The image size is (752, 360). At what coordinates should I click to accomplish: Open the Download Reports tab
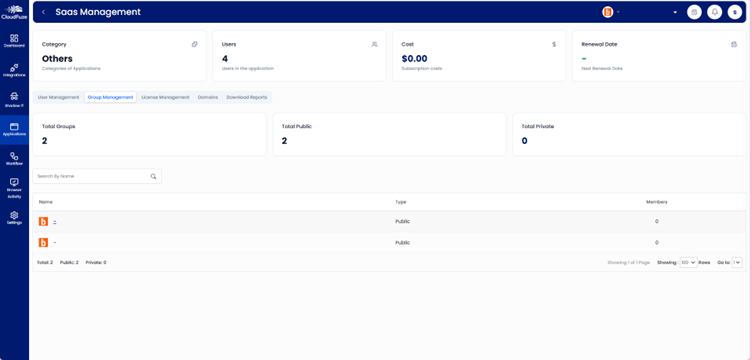tap(247, 97)
